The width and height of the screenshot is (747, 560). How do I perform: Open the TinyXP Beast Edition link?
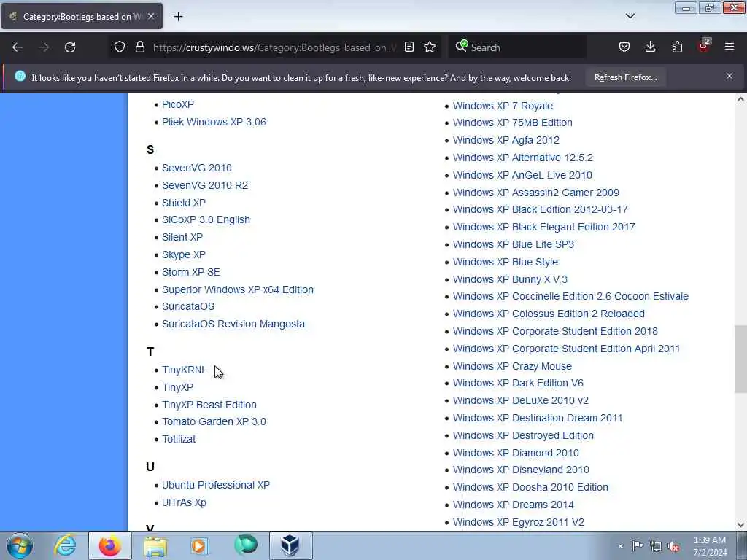coord(209,405)
